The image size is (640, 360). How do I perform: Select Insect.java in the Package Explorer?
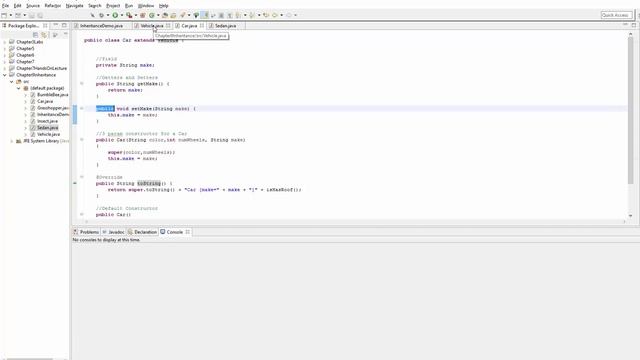pyautogui.click(x=47, y=121)
